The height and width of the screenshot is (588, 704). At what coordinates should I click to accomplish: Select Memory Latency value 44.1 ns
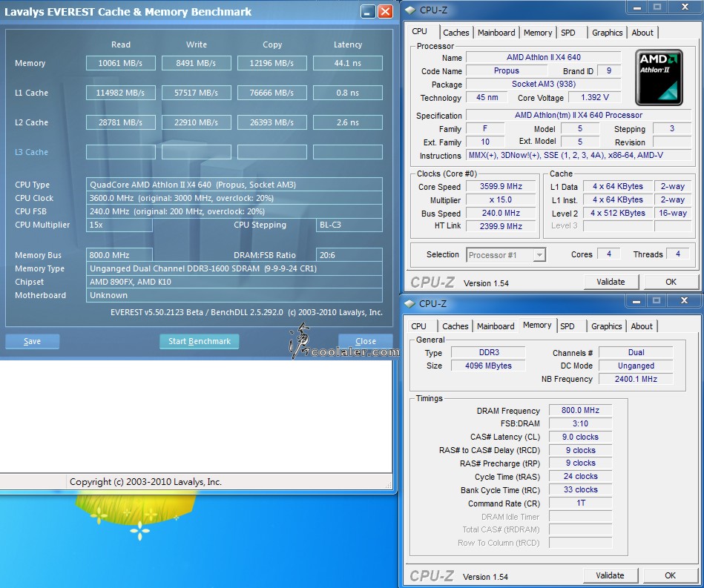point(347,63)
